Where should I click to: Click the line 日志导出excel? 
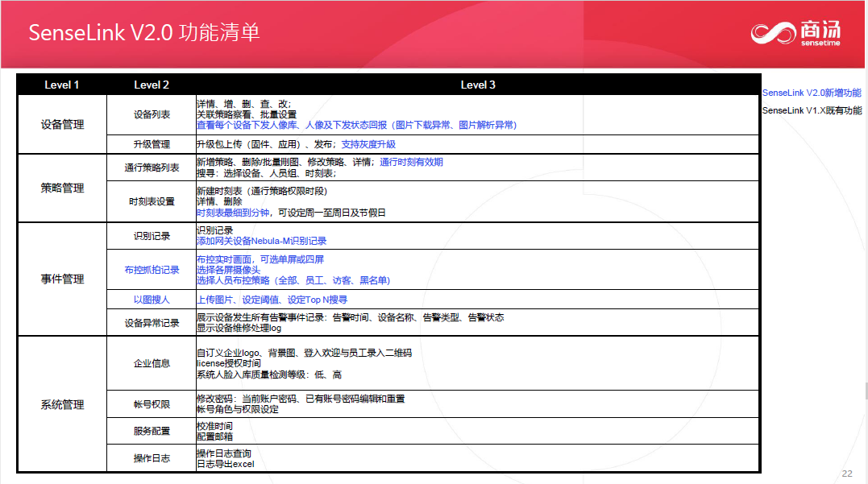coord(226,464)
